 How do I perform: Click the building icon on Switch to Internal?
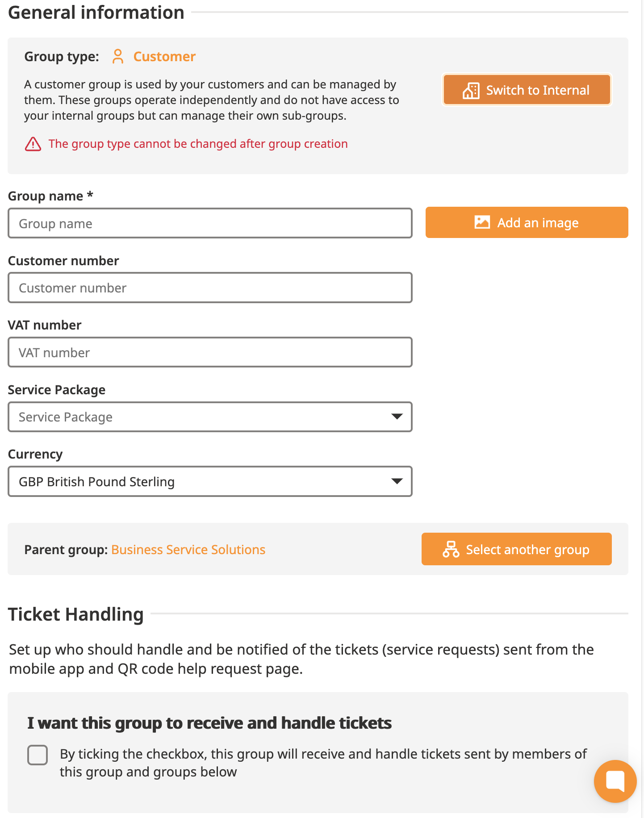coord(471,90)
